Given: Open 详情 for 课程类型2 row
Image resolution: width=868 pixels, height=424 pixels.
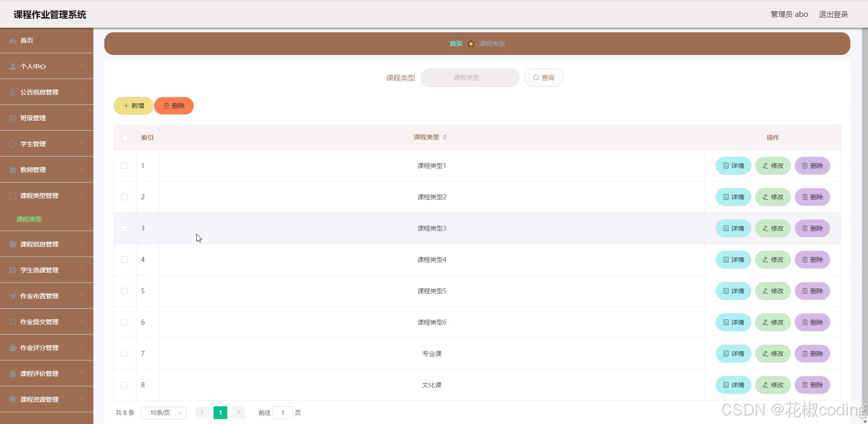Looking at the screenshot, I should coord(733,197).
